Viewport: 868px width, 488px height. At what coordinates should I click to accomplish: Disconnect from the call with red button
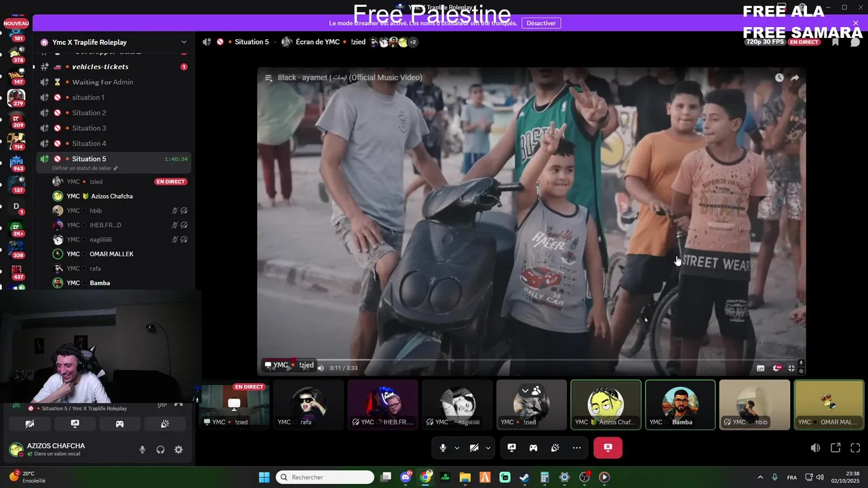click(x=608, y=447)
